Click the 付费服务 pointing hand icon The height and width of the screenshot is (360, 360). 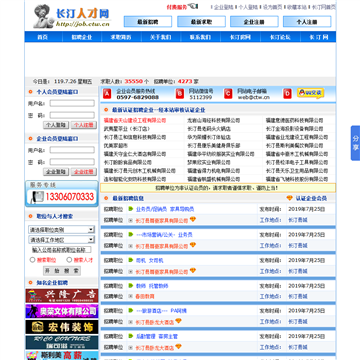193,6
